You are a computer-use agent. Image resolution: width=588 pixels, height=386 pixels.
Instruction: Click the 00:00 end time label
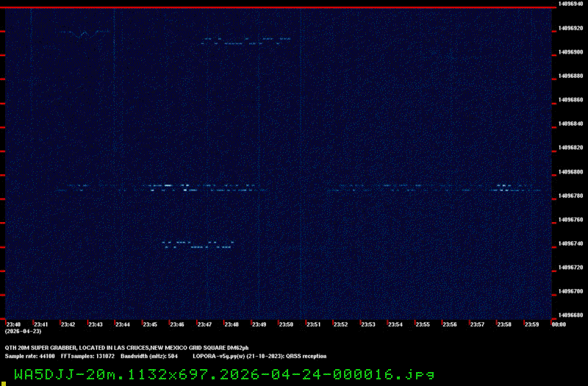coord(558,324)
